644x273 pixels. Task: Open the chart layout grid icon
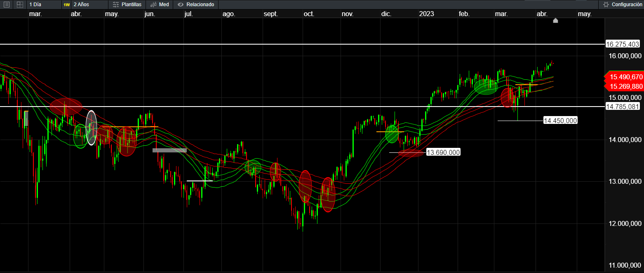pyautogui.click(x=20, y=5)
